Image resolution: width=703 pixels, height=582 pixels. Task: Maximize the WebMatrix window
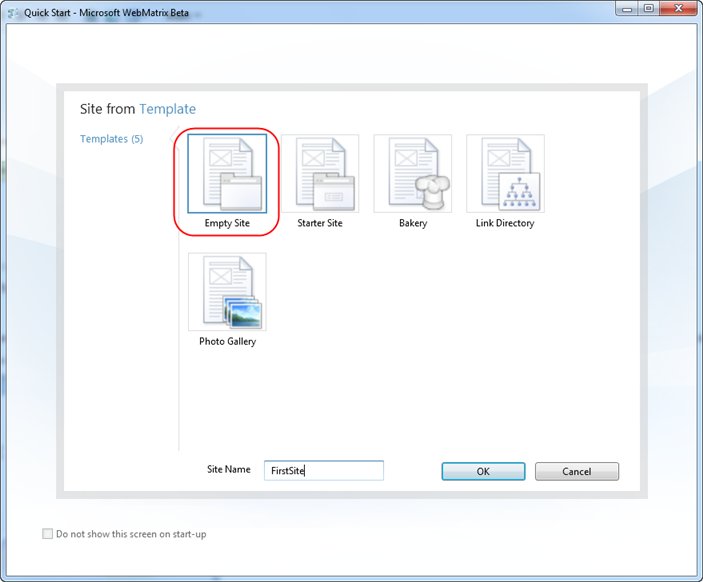(649, 9)
